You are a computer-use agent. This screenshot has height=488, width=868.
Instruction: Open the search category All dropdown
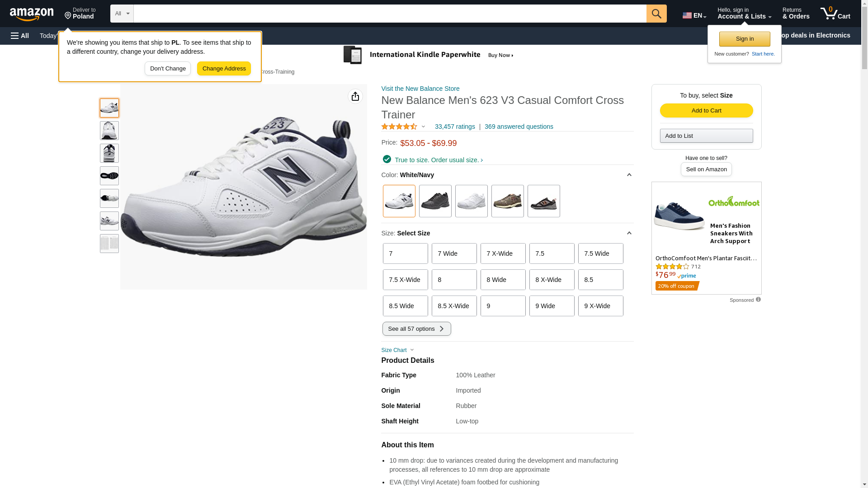pyautogui.click(x=122, y=14)
